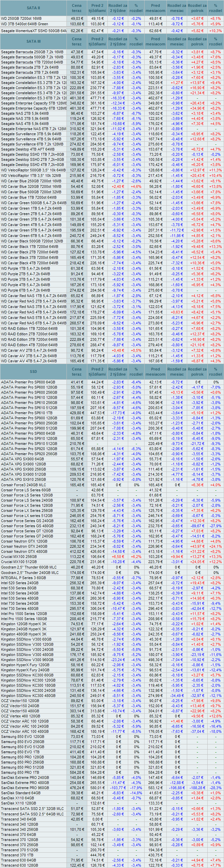The image size is (224, 868).
Task: Click ADATA XPG SX910 256GB product name
Action: click(x=24, y=480)
